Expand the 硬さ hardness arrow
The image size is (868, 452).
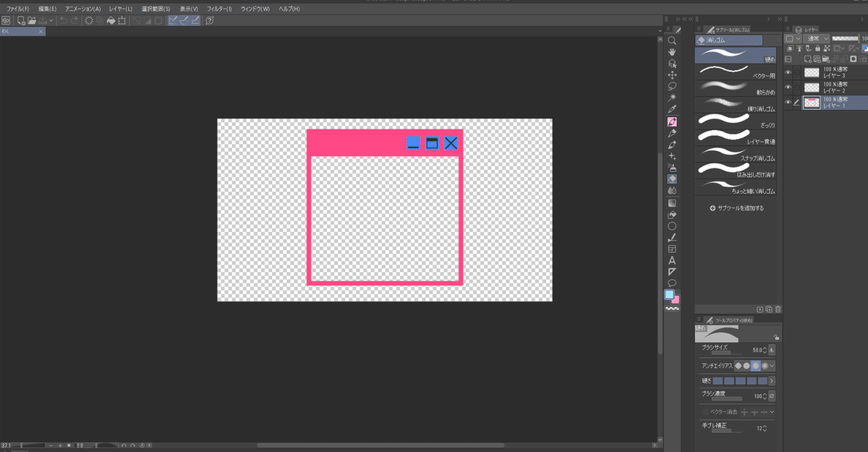coord(772,380)
